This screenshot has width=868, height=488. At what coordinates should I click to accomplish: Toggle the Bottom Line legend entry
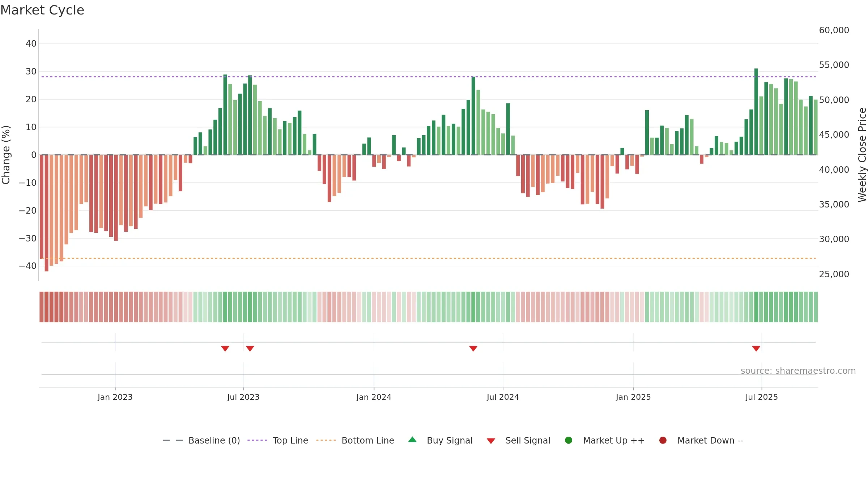coord(355,440)
